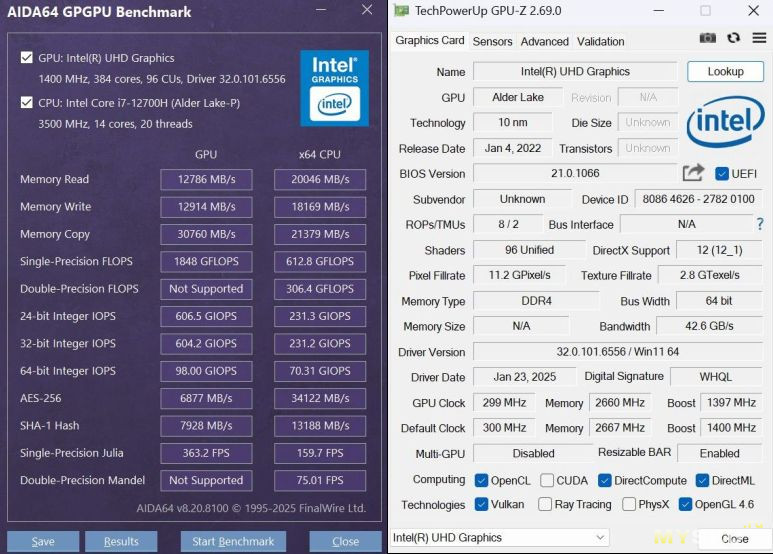Click the Lookup button
The image size is (773, 554).
(725, 71)
